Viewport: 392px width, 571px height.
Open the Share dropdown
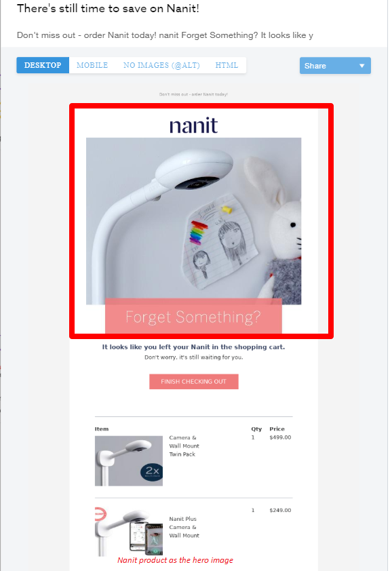tap(335, 66)
